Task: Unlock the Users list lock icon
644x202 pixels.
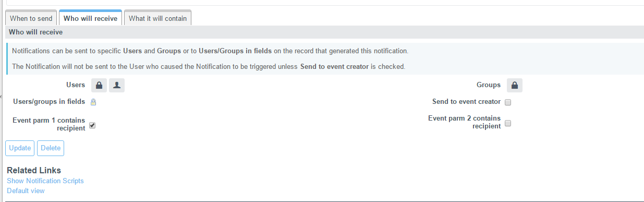Action: pyautogui.click(x=99, y=85)
